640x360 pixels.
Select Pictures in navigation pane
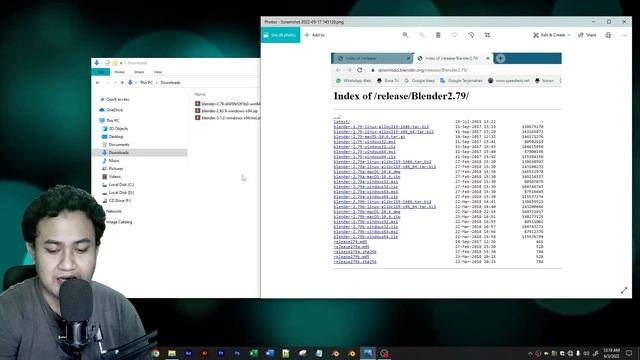113,169
